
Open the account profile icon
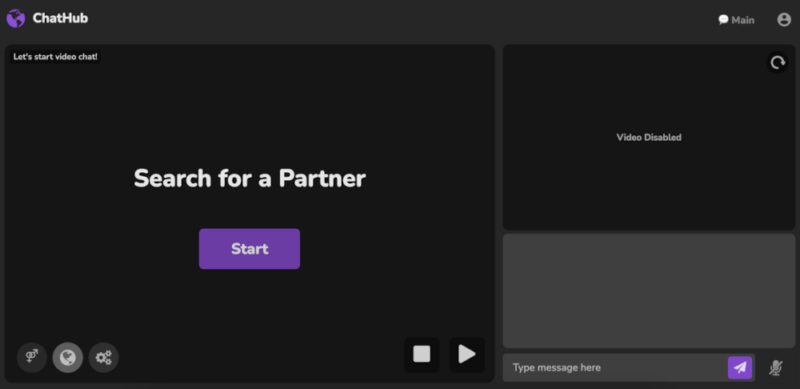784,20
